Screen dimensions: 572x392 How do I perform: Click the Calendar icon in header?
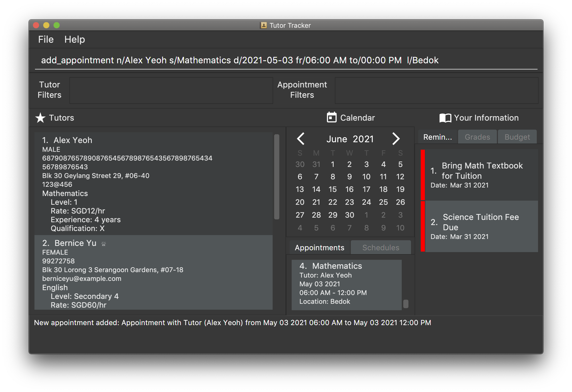click(x=332, y=117)
